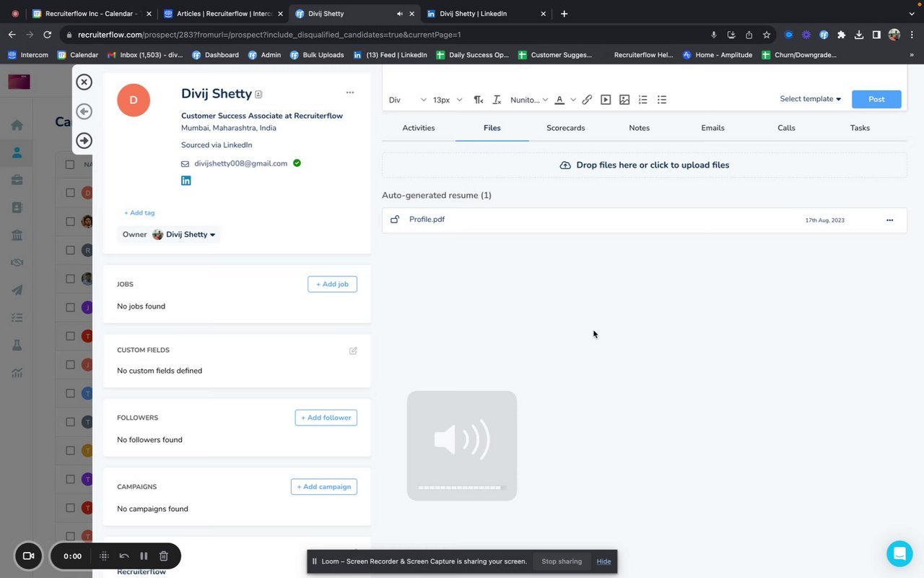Open Jobs briefcase icon in left sidebar

[17, 180]
